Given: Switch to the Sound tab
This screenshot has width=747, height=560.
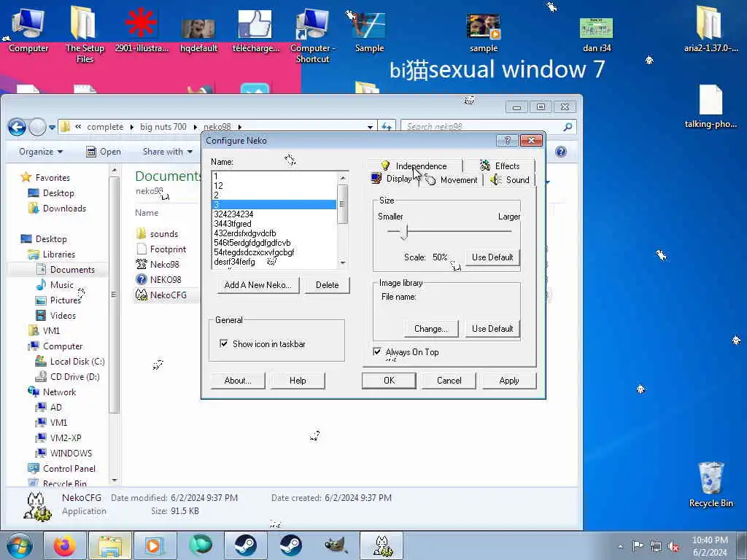Looking at the screenshot, I should 510,180.
